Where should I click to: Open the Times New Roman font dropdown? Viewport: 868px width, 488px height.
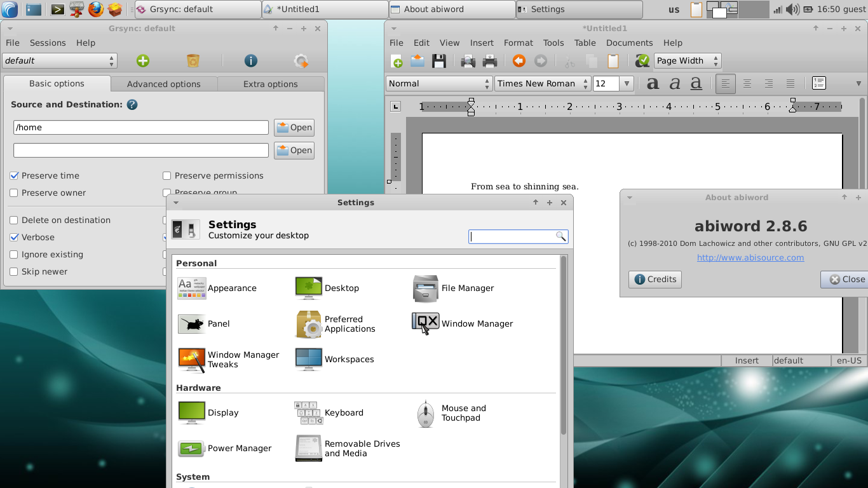(x=543, y=83)
